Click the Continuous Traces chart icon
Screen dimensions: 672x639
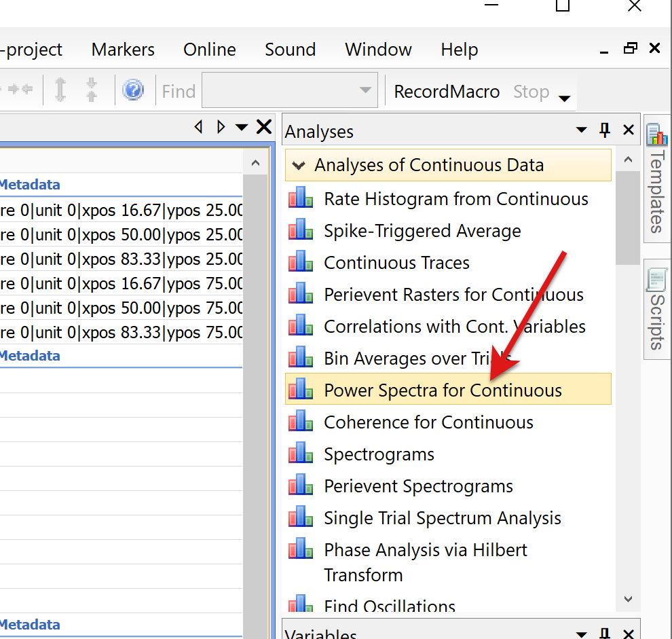[301, 261]
